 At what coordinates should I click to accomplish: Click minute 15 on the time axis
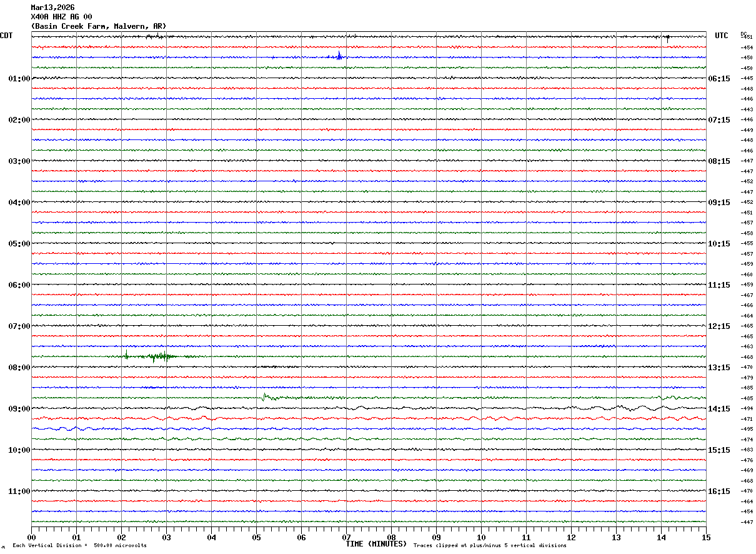705,537
